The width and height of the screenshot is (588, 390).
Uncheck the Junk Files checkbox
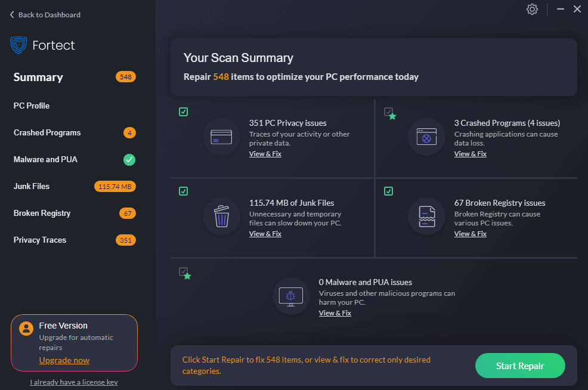184,191
